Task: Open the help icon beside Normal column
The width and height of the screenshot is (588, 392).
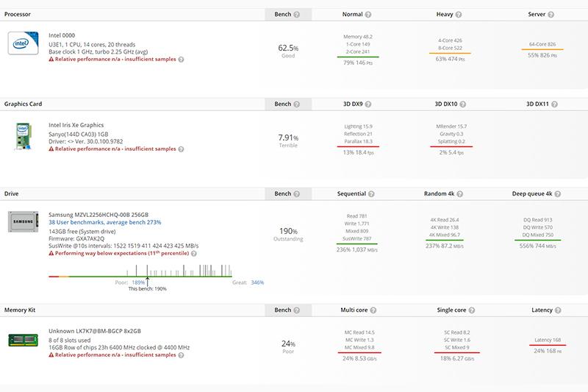Action: coord(367,14)
